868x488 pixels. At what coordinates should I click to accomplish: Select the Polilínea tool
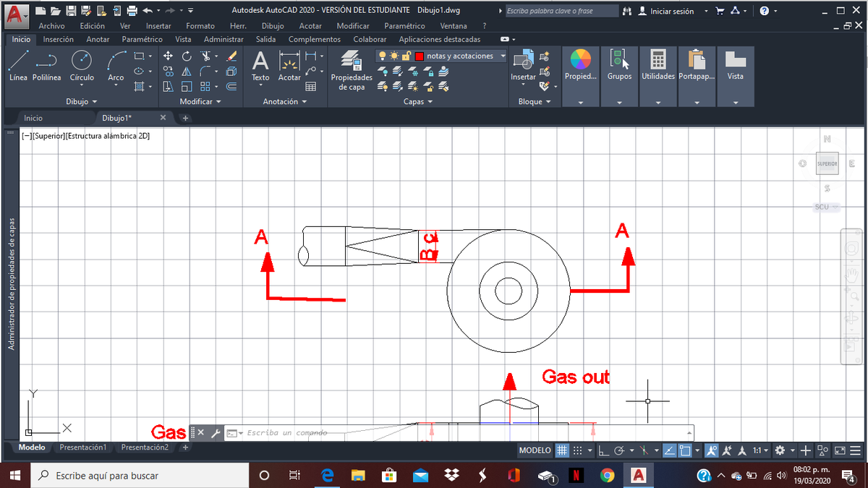(46, 65)
